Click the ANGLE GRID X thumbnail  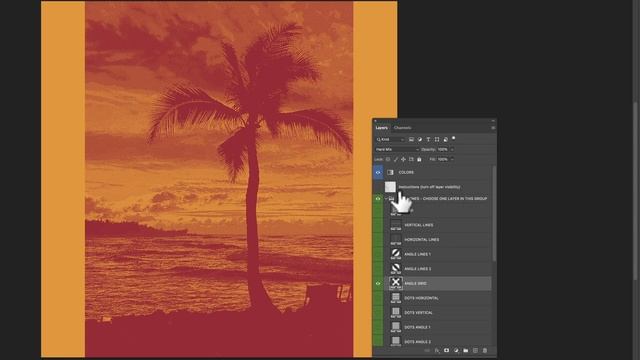pyautogui.click(x=396, y=283)
